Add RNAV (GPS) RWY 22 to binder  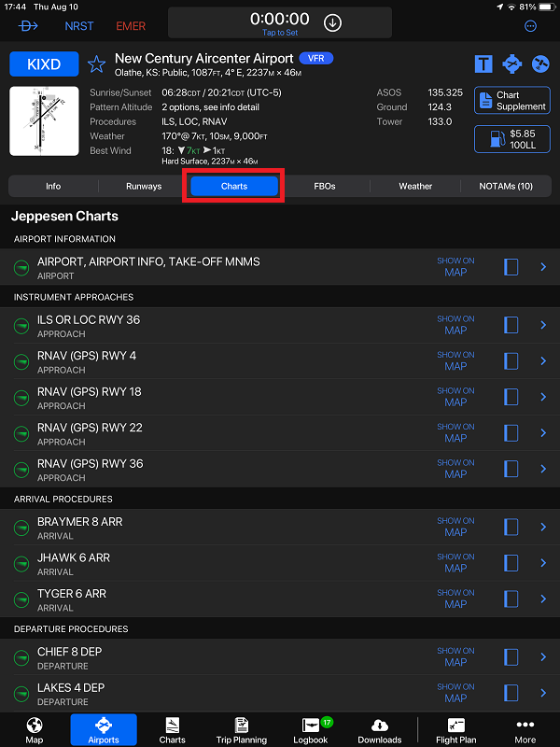[511, 432]
